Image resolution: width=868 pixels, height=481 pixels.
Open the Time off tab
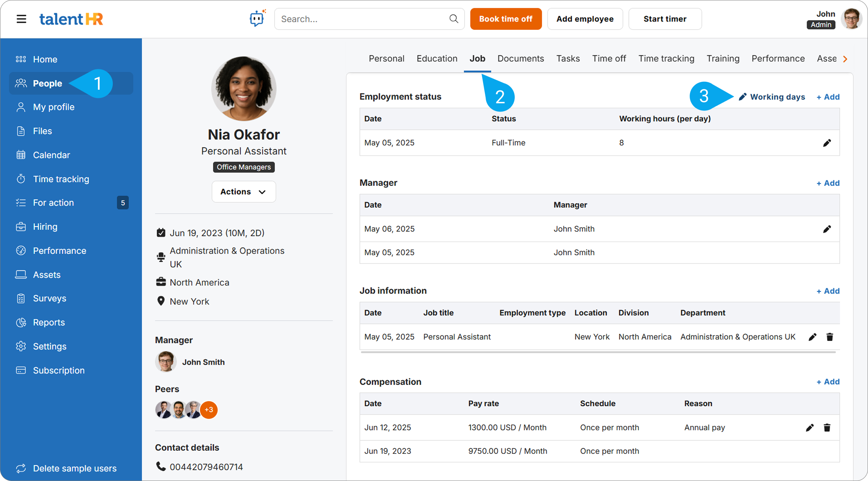click(609, 59)
